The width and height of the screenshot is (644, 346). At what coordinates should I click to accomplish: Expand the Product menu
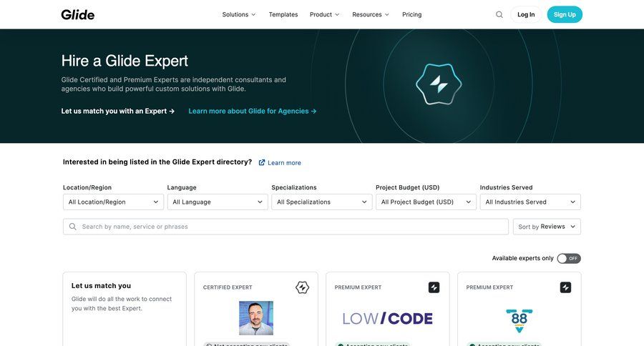(x=324, y=14)
